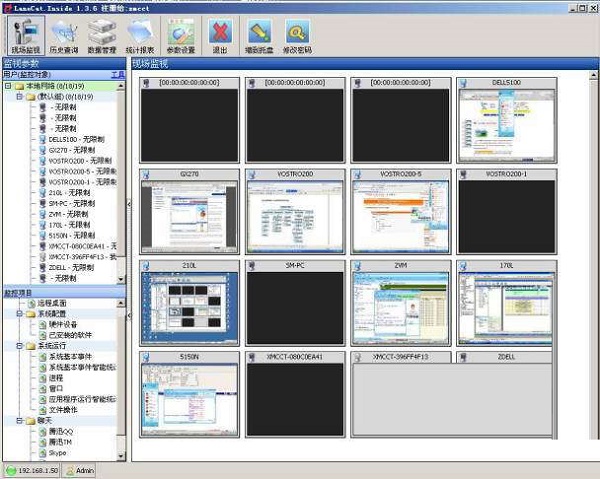This screenshot has height=479, width=600.
Task: Click the 工具 link in user panel header
Action: 117,74
